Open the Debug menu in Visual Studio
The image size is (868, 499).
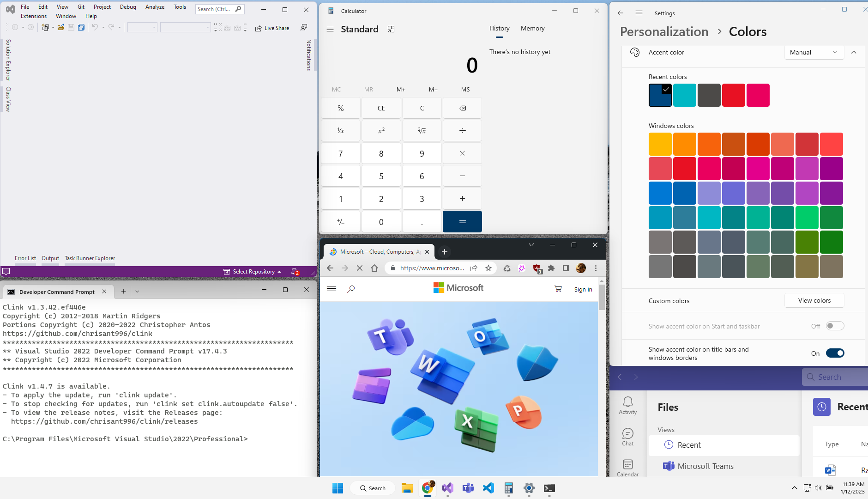point(127,6)
